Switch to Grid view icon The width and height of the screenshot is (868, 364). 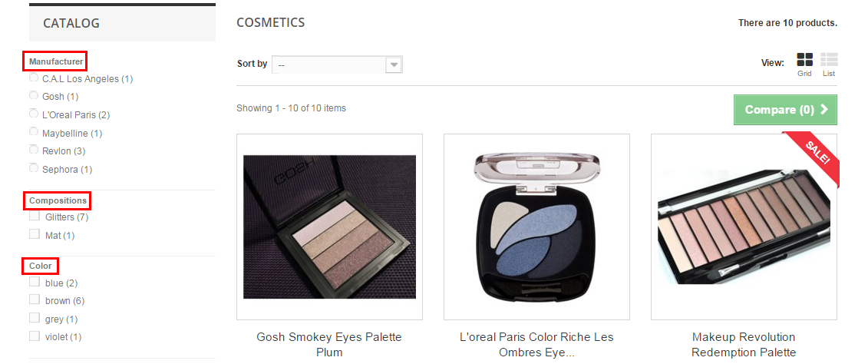click(804, 60)
